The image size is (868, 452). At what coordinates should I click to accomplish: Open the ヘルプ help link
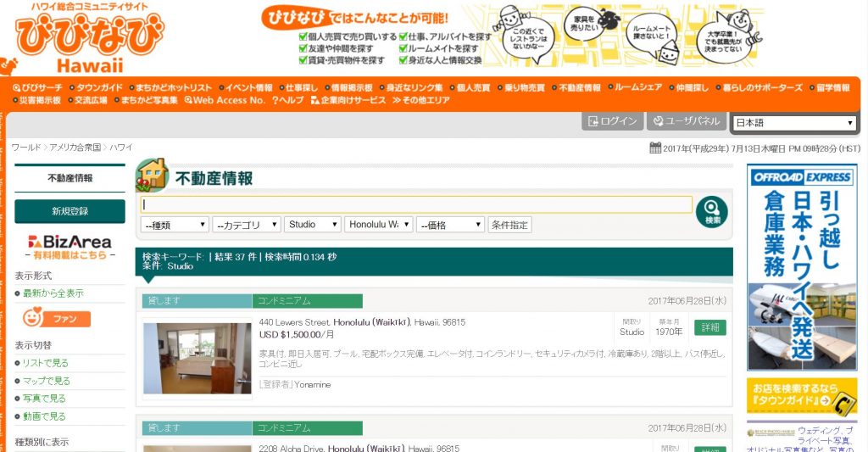click(x=288, y=100)
